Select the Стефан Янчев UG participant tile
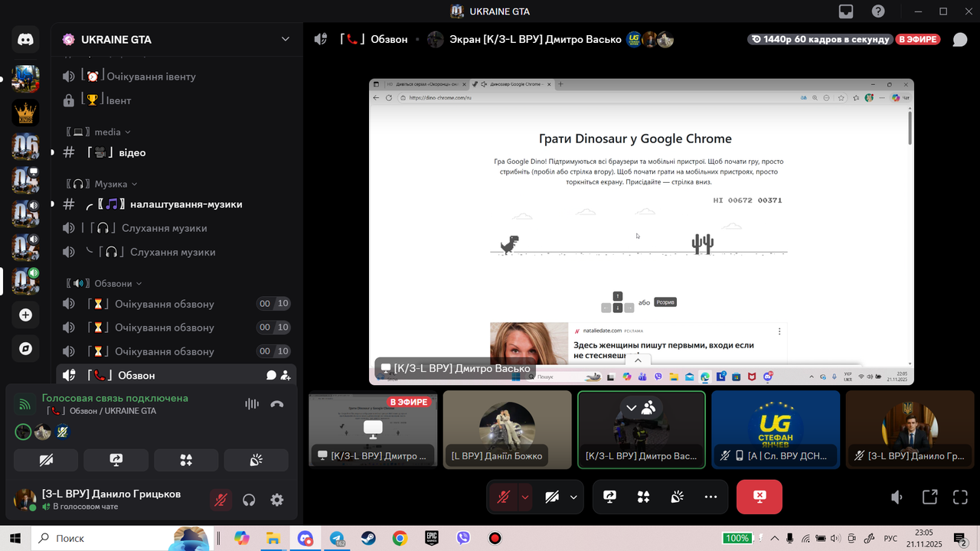The width and height of the screenshot is (980, 551). click(776, 429)
